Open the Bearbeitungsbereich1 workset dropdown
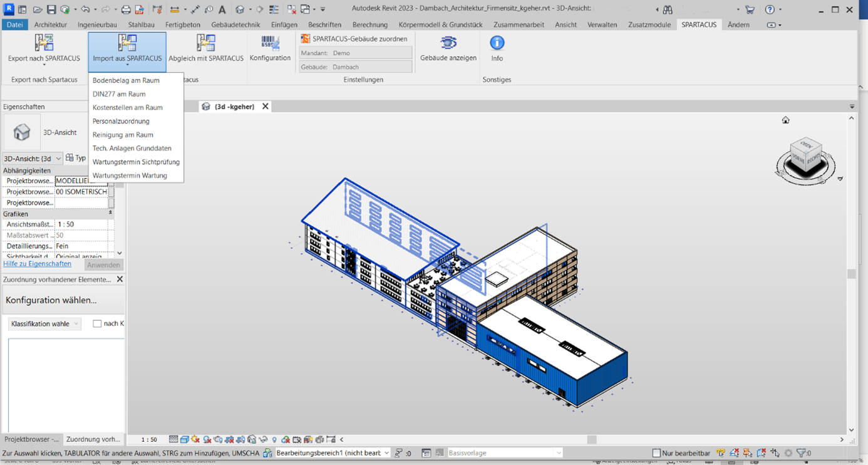Screen dimensions: 868x465 [x=333, y=452]
